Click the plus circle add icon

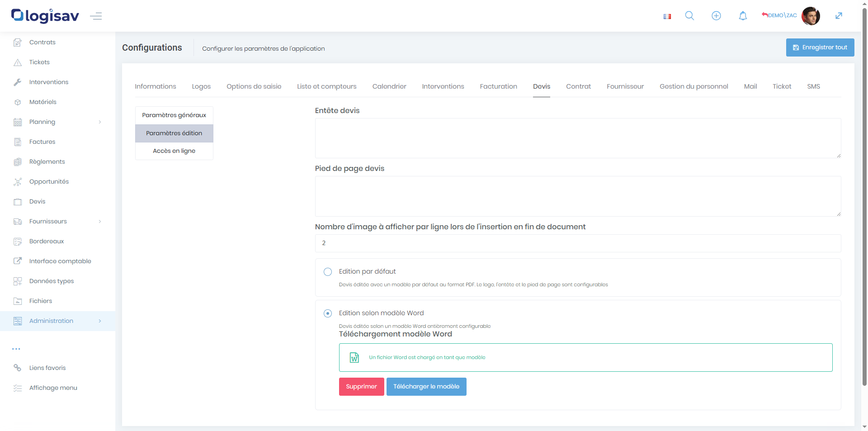click(716, 16)
